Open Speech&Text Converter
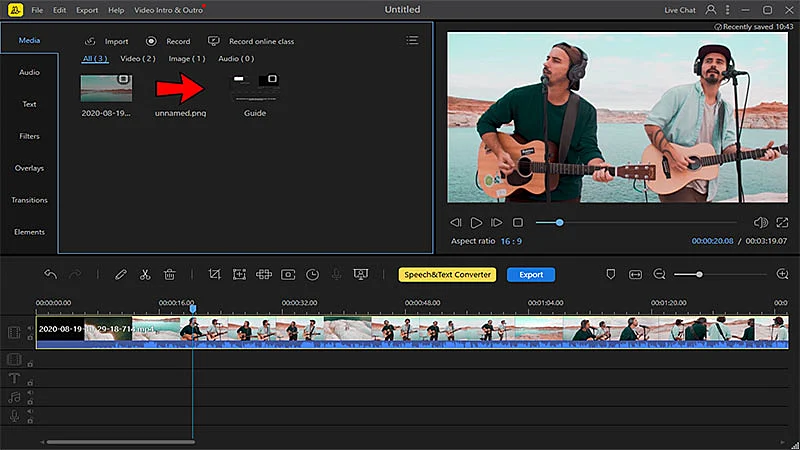This screenshot has height=450, width=800. click(447, 274)
